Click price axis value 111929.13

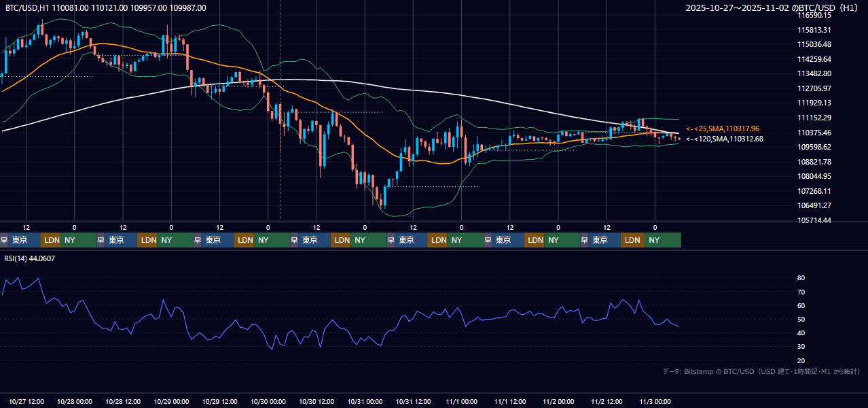pos(814,103)
